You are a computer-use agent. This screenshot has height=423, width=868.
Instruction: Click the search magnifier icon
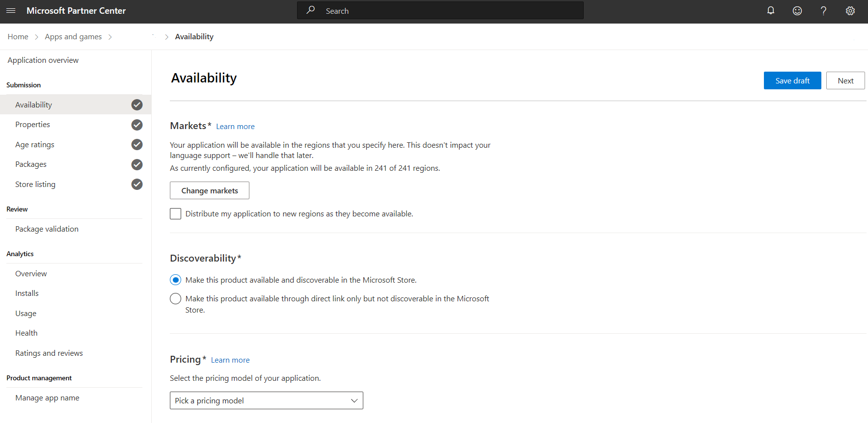[x=311, y=10]
